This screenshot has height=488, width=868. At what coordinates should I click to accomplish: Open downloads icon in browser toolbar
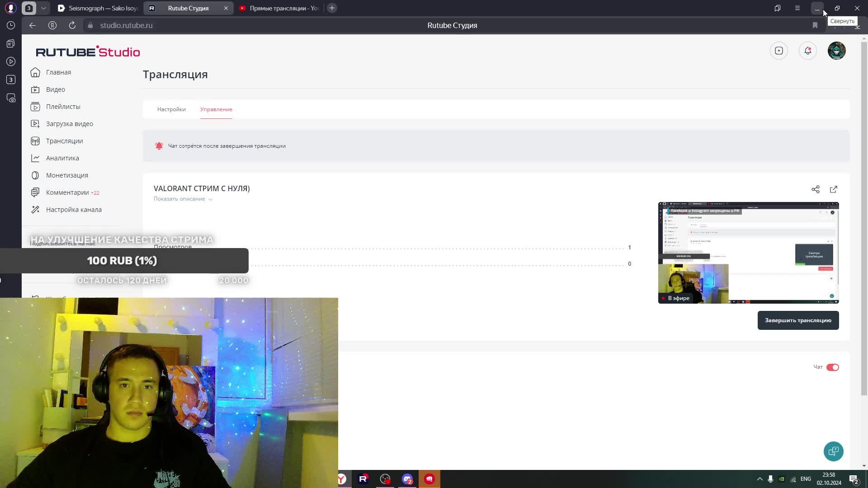[857, 26]
